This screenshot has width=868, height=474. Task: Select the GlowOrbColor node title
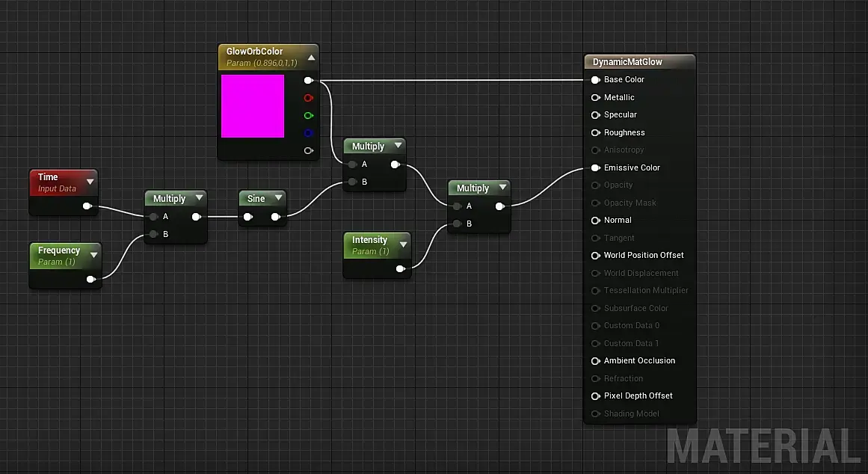pyautogui.click(x=255, y=51)
